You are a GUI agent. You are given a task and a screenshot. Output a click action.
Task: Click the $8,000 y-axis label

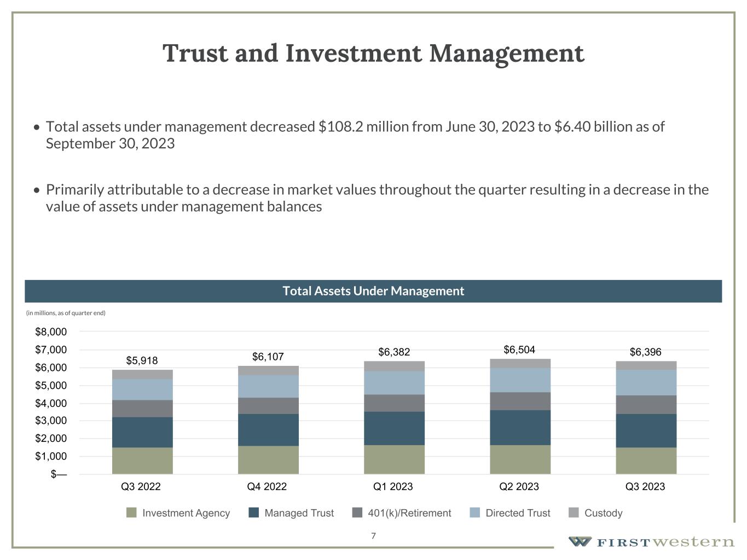coord(51,332)
